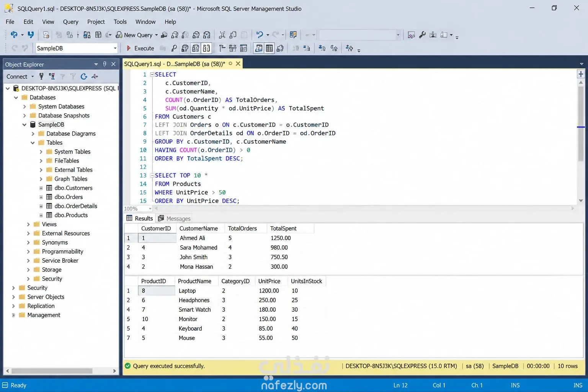Switch output to Results to Grid icon
The width and height of the screenshot is (588, 392).
click(x=269, y=48)
